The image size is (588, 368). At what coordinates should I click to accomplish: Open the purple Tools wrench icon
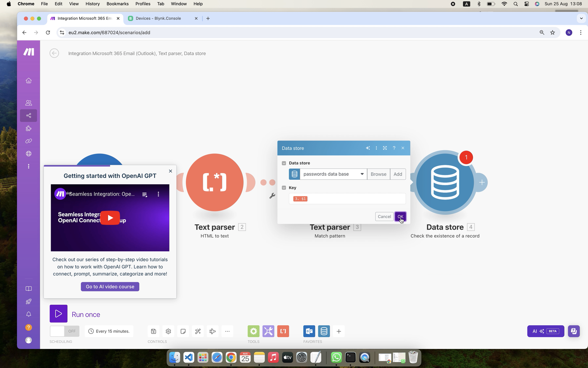coord(268,331)
